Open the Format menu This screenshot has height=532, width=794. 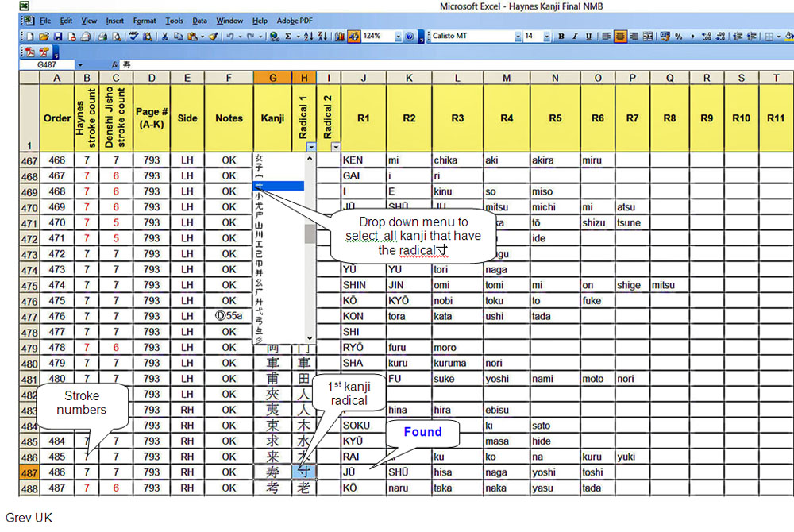pos(145,21)
